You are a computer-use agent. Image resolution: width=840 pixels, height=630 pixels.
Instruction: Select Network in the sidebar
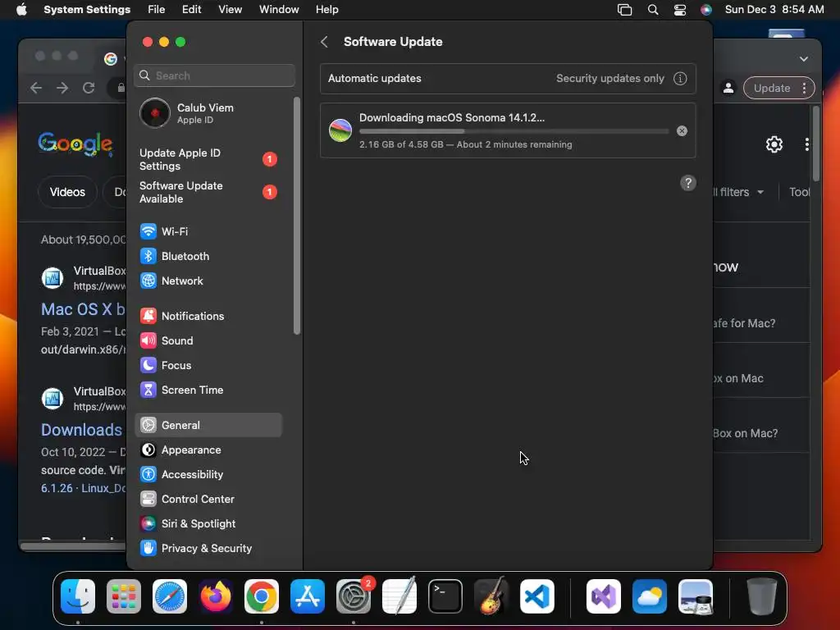(208, 281)
